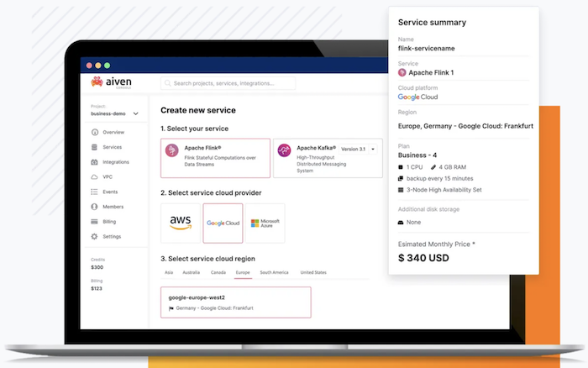Open Integrations in the sidebar
The image size is (588, 368).
click(116, 162)
